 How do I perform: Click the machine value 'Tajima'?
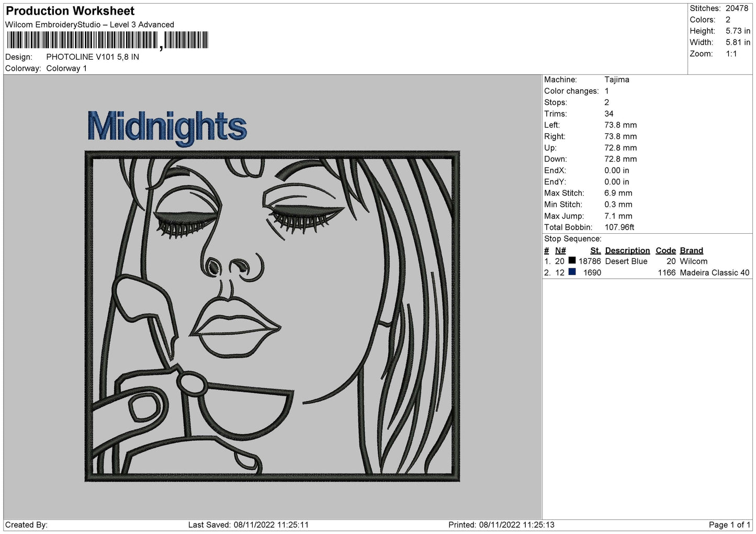point(617,79)
